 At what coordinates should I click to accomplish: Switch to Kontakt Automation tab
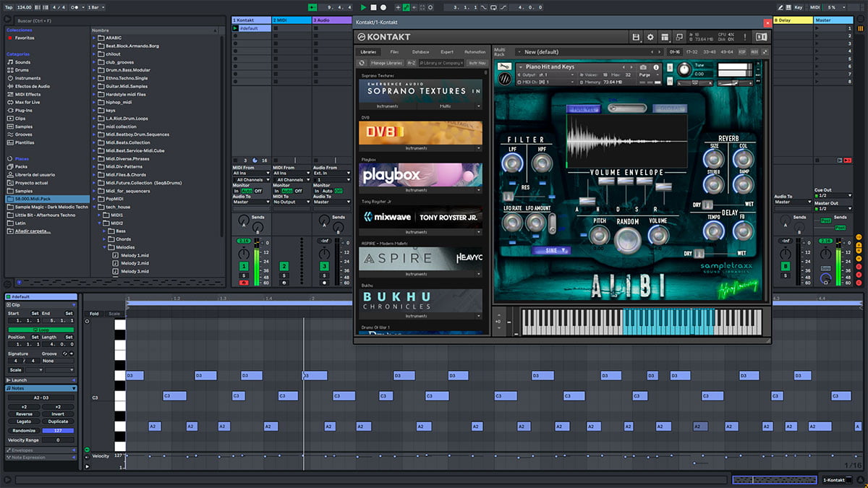point(475,52)
